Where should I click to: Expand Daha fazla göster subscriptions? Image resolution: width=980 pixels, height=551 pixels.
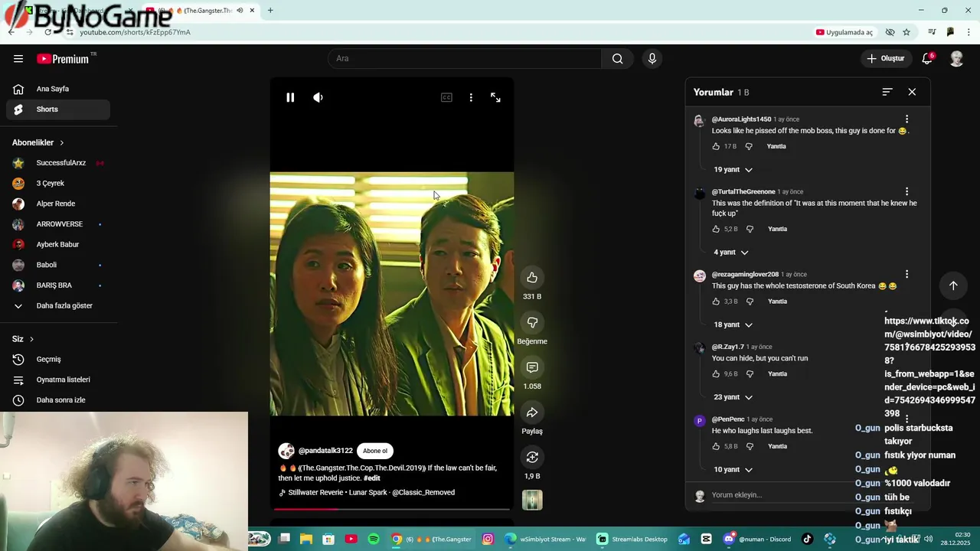58,306
